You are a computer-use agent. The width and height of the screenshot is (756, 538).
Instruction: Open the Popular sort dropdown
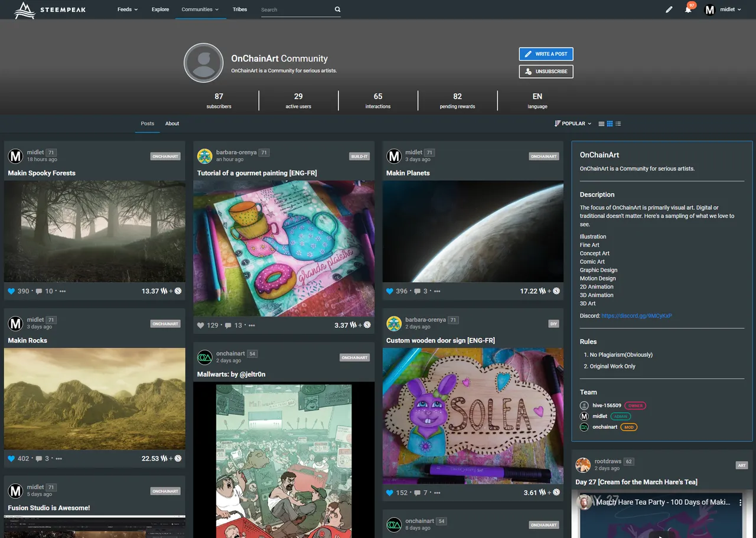tap(573, 124)
